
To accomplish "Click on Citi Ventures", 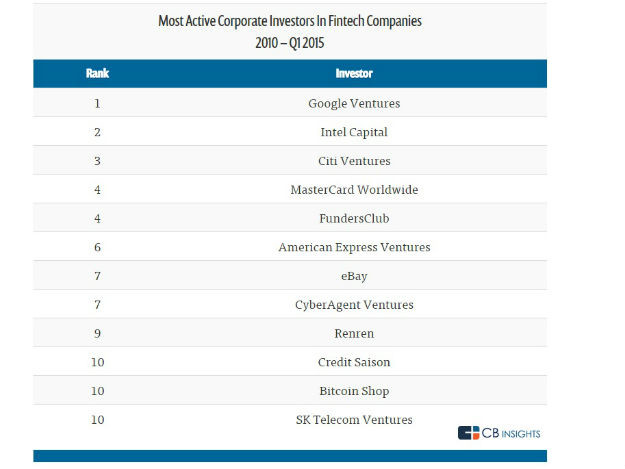I will pos(354,161).
